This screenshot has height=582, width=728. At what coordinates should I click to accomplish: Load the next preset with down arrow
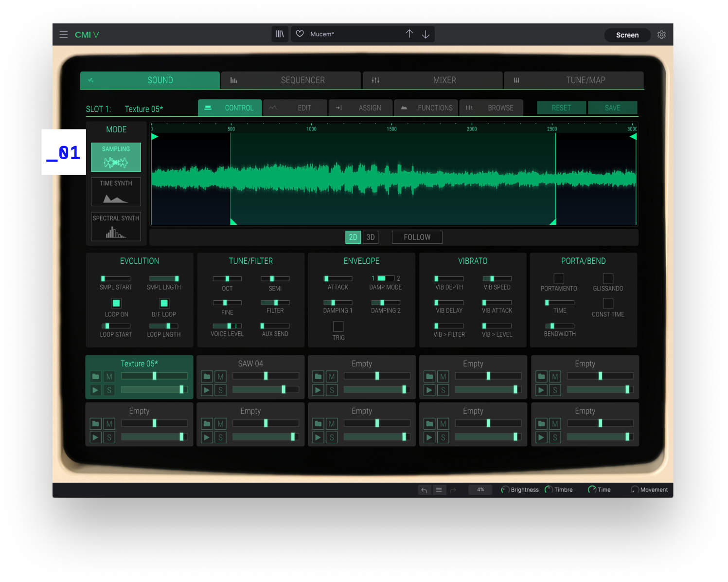[426, 34]
